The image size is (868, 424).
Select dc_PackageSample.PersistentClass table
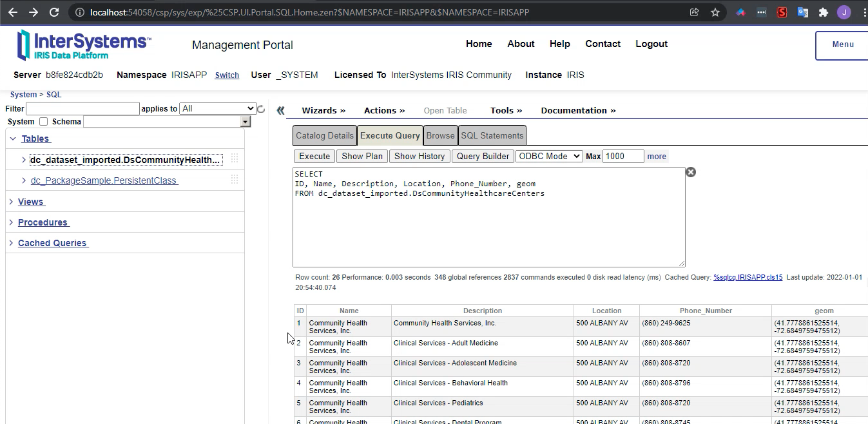point(104,180)
